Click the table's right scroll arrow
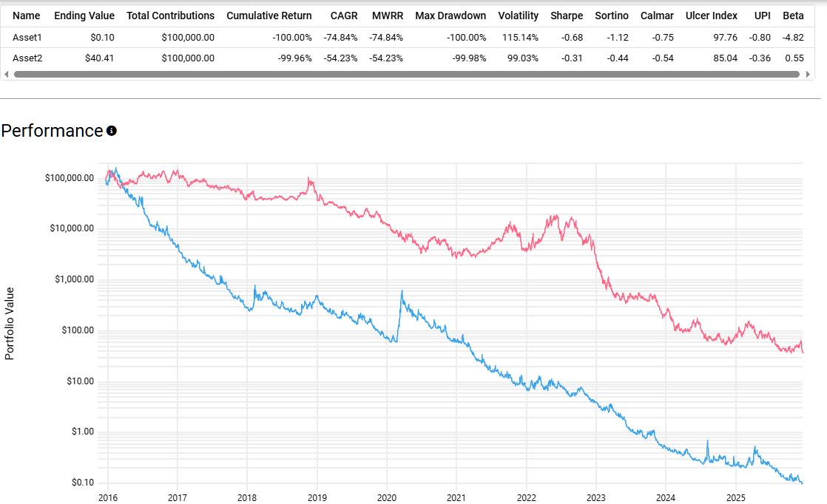The image size is (827, 504). coord(808,74)
